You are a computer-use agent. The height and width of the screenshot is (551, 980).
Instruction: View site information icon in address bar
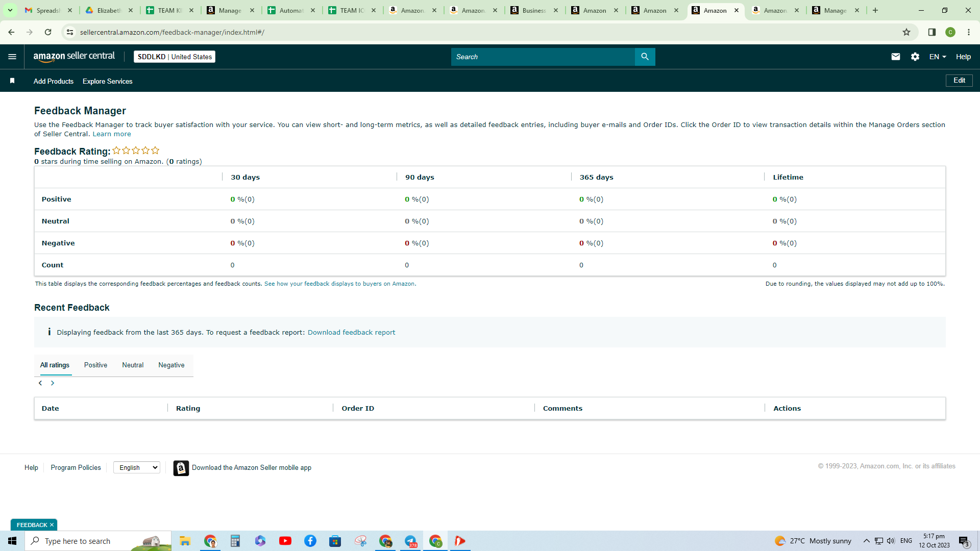(x=70, y=32)
